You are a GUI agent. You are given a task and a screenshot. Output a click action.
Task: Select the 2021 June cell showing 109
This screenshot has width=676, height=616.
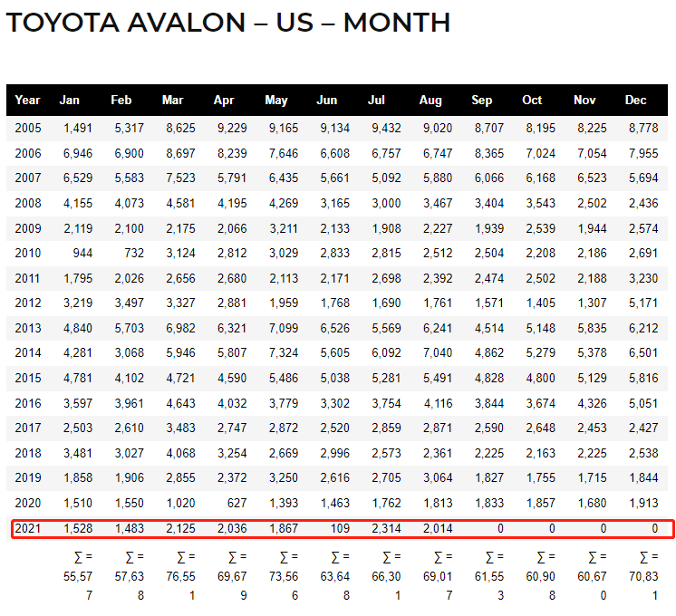(341, 528)
